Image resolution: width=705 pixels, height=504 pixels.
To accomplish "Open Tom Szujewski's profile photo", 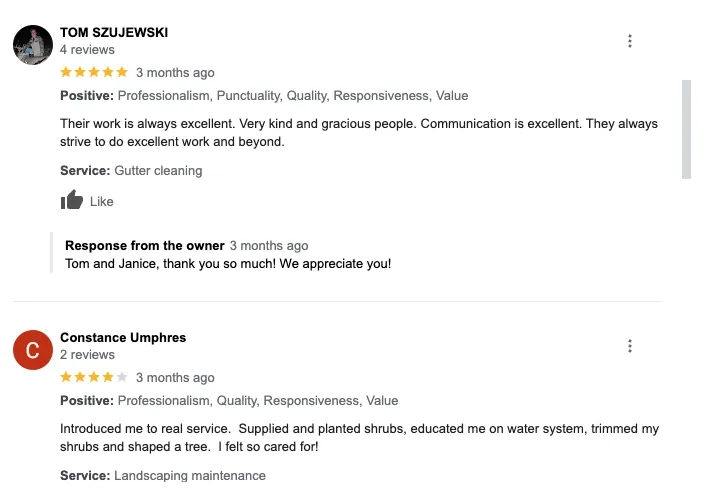I will [33, 45].
